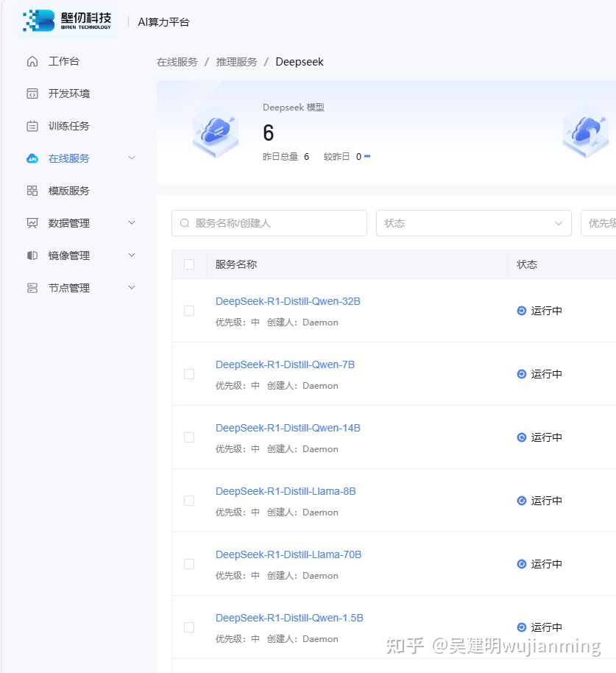
Task: Click the 数据管理 chart icon
Action: pyautogui.click(x=31, y=222)
